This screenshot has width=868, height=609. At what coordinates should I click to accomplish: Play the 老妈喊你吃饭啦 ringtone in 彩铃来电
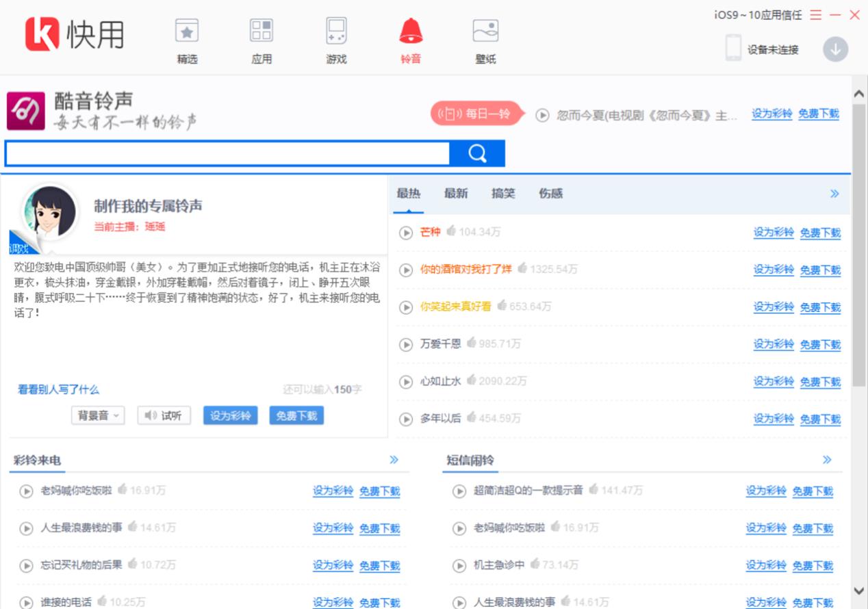(x=26, y=491)
